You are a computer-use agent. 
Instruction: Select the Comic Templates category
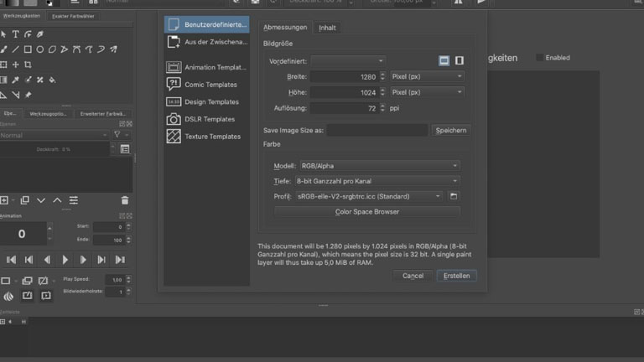pyautogui.click(x=210, y=85)
